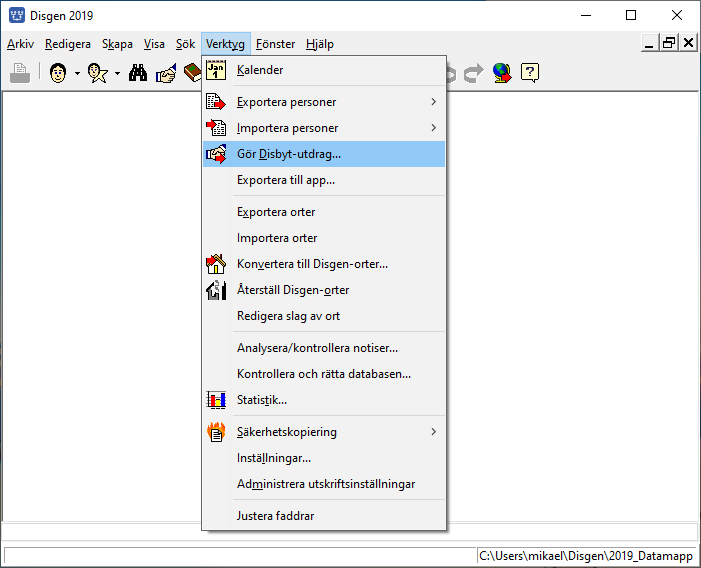701x568 pixels.
Task: Expand the Säkerhetskopiering submenu arrow
Action: (x=433, y=432)
